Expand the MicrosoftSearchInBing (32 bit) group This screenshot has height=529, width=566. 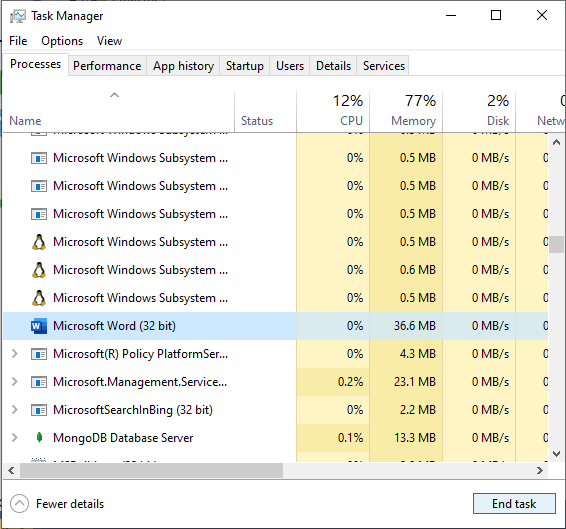click(14, 410)
